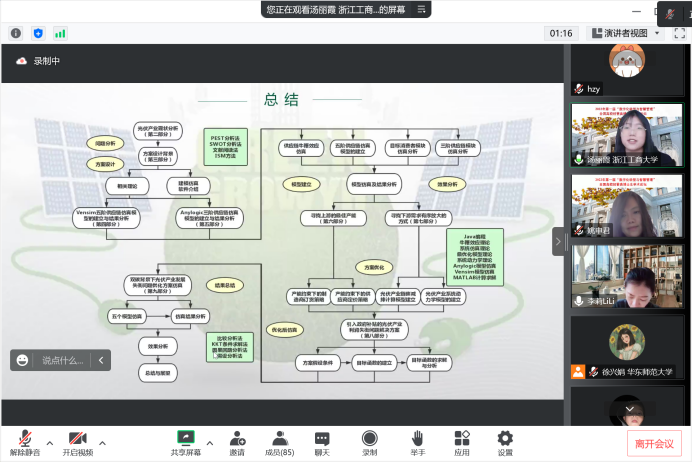Open 设置 settings gear icon
The image size is (692, 462).
tap(505, 443)
